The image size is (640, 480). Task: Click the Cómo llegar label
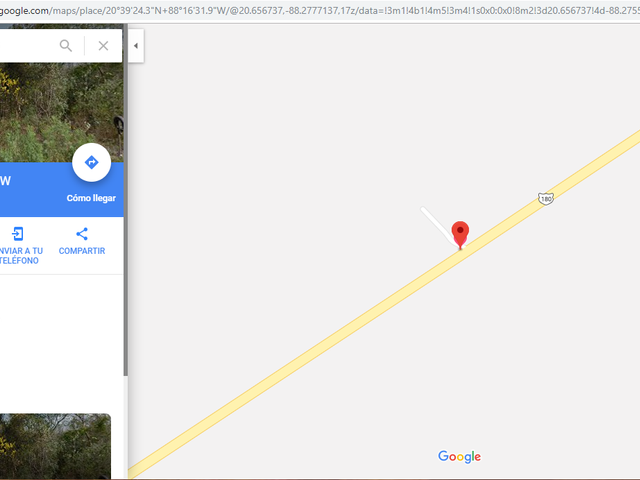point(91,198)
